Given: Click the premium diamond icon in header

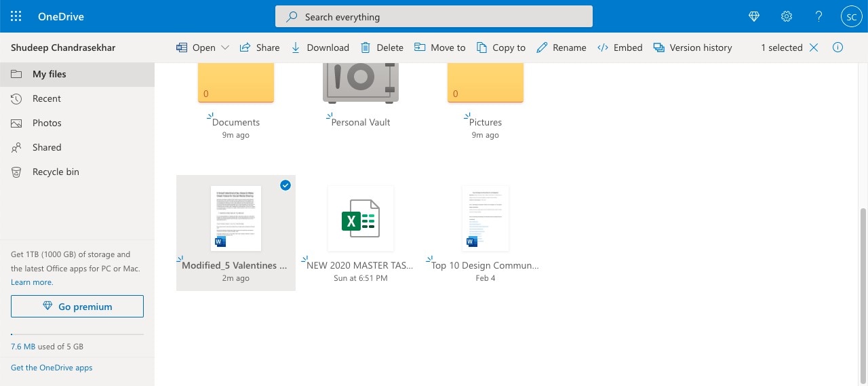Looking at the screenshot, I should (x=754, y=16).
